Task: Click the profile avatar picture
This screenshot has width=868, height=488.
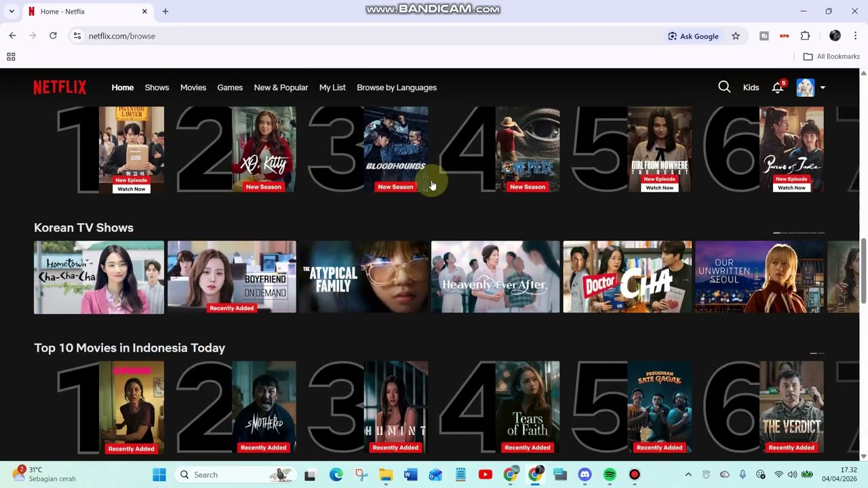Action: 805,87
